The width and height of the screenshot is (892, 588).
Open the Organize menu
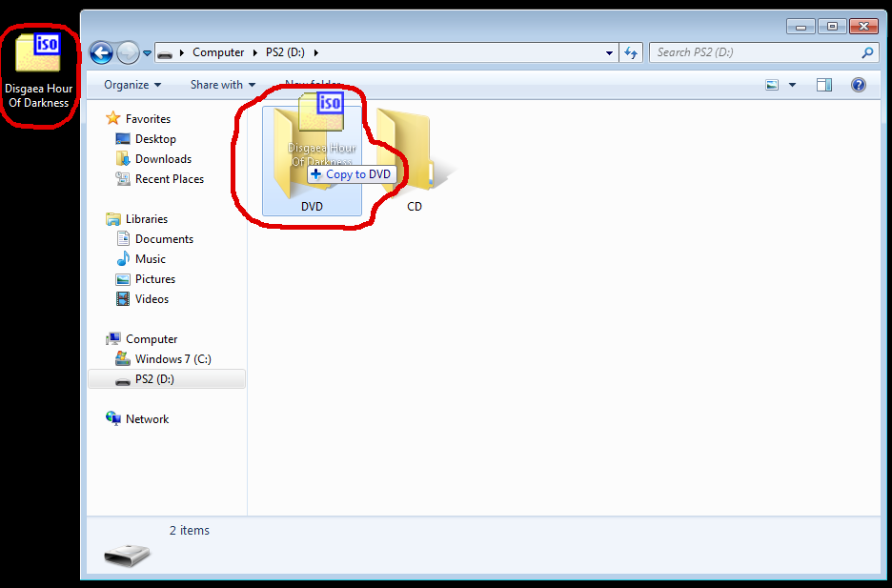click(132, 85)
